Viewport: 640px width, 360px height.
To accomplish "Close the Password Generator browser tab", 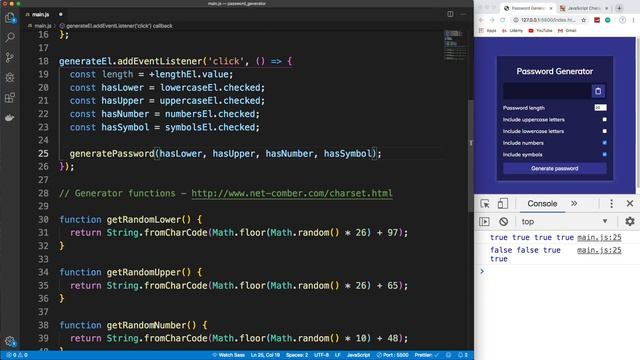I will click(551, 8).
